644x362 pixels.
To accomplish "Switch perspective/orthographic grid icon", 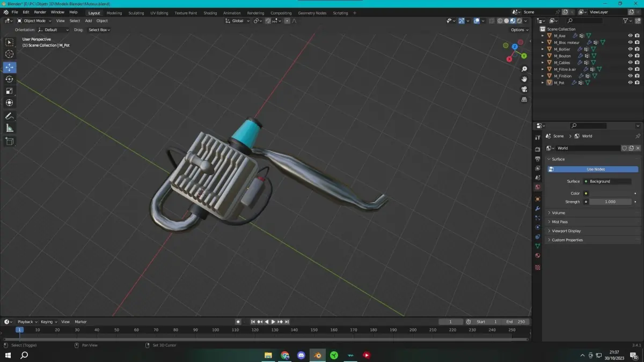I will point(524,99).
